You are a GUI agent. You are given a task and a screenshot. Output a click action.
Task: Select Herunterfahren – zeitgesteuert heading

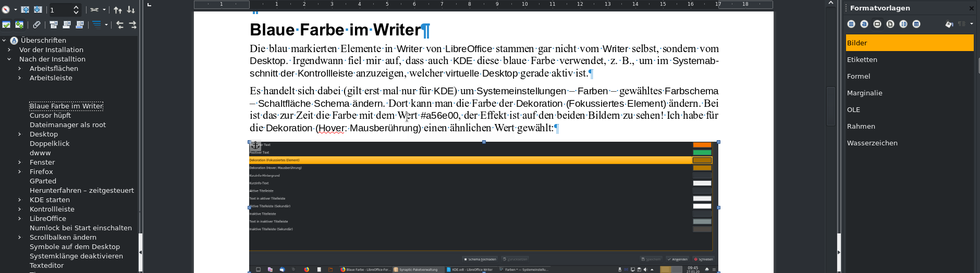click(x=82, y=190)
